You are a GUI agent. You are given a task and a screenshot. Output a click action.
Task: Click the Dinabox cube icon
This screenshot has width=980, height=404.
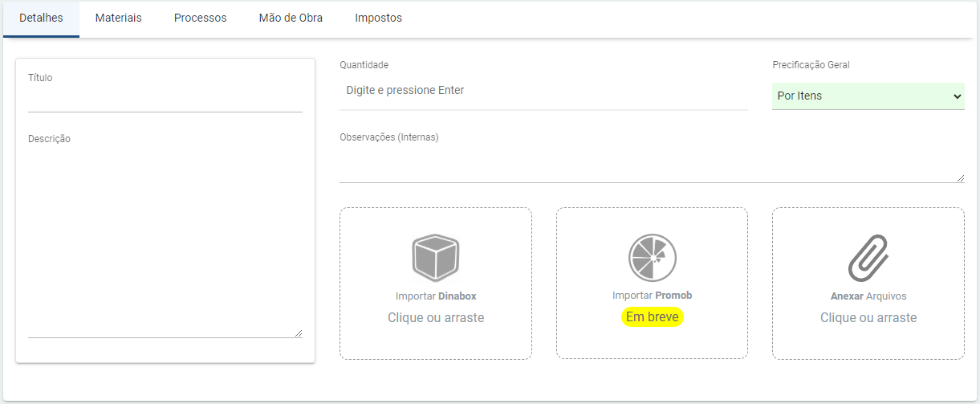(x=436, y=257)
